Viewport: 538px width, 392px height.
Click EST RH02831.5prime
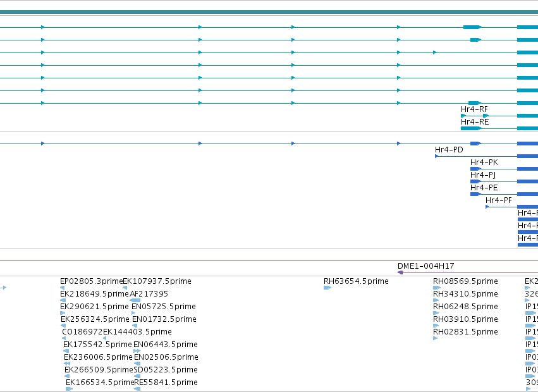point(465,332)
